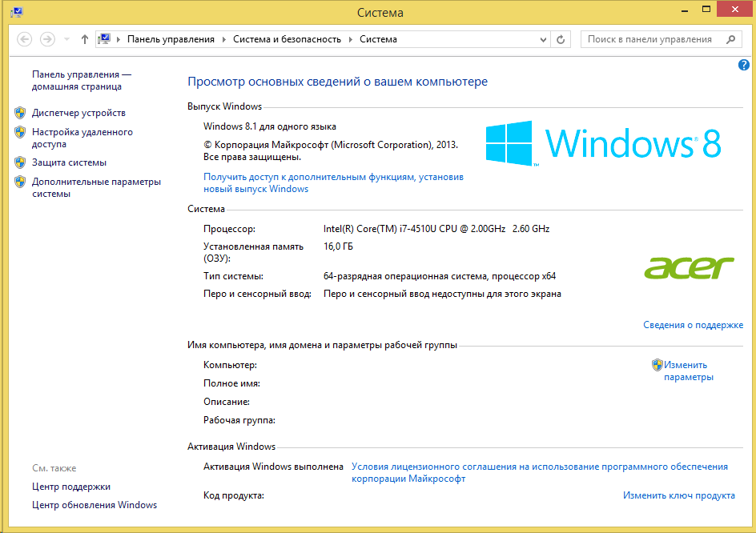Image resolution: width=756 pixels, height=533 pixels.
Task: Click Изменить параметры
Action: (689, 371)
